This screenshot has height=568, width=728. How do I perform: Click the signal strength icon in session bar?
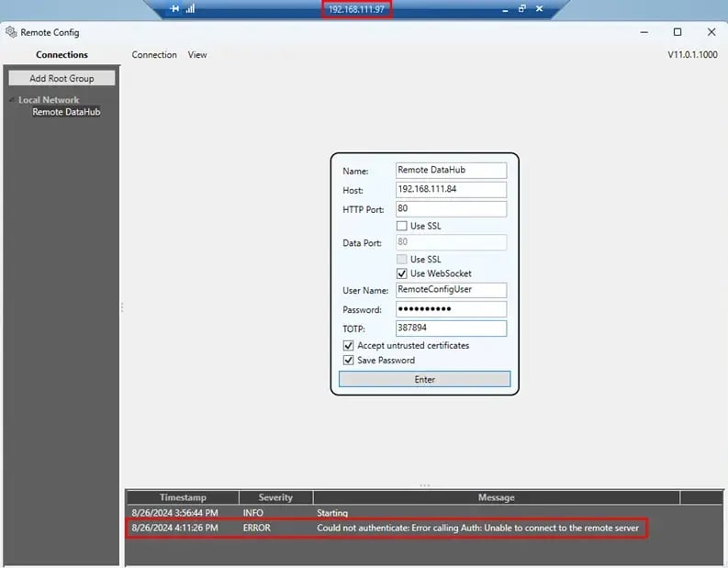tap(190, 8)
